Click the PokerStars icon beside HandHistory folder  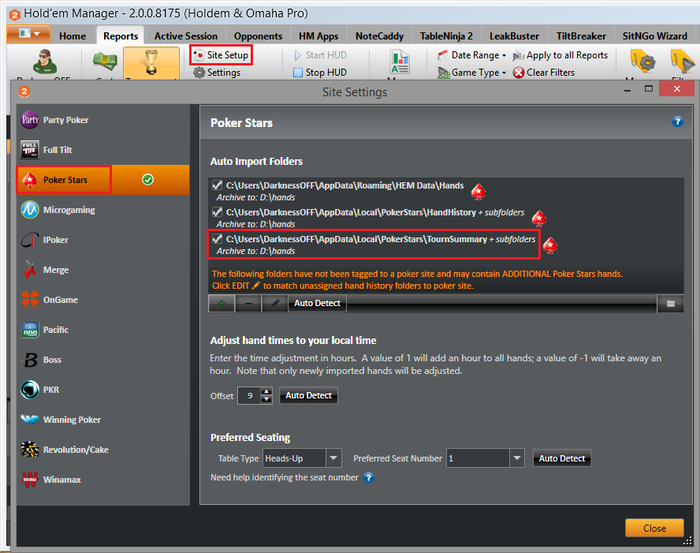[539, 218]
